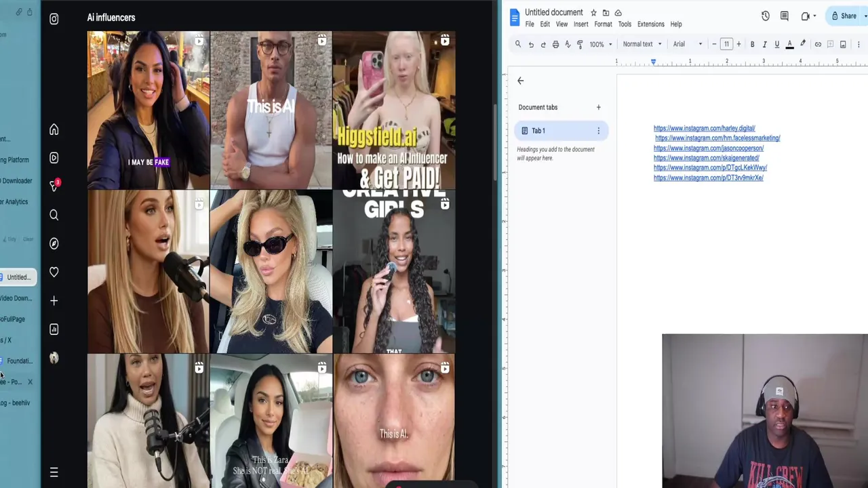Open the three-dot more toolbar options
Viewport: 868px width, 488px height.
click(859, 44)
